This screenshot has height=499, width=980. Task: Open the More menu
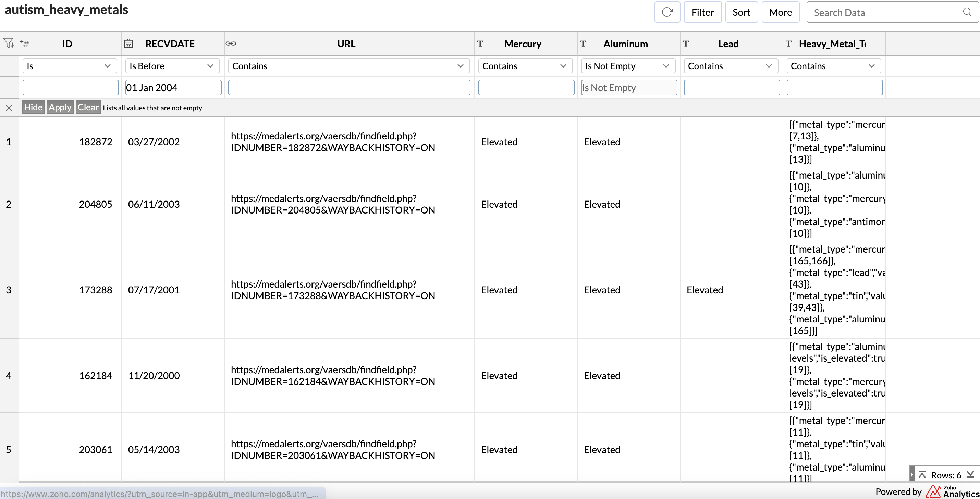780,12
